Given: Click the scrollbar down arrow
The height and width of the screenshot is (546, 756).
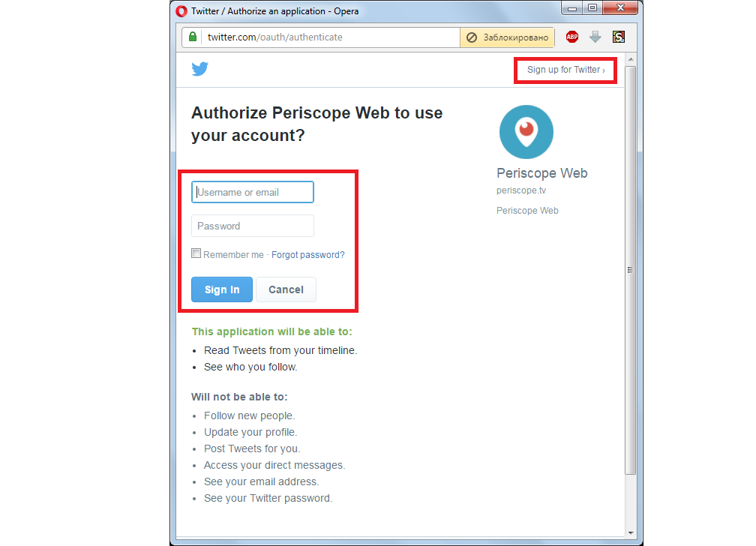Looking at the screenshot, I should click(631, 532).
